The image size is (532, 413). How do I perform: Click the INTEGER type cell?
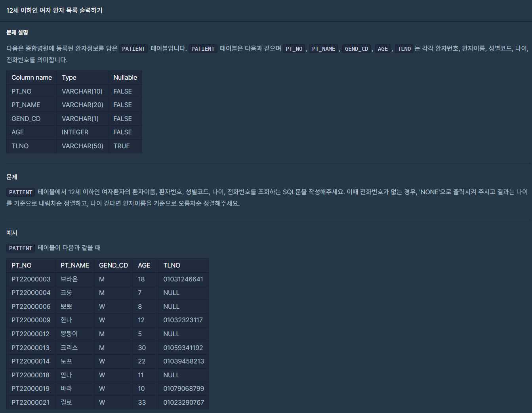coord(75,132)
